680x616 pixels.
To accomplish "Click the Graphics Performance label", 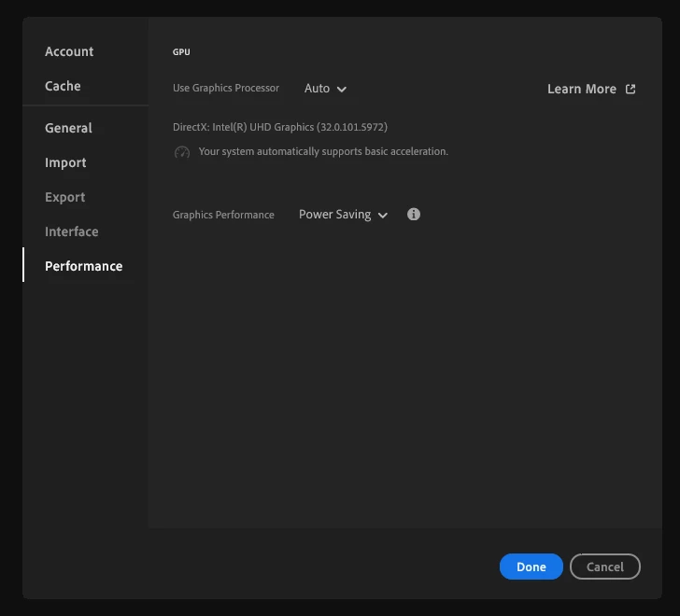I will (x=223, y=215).
